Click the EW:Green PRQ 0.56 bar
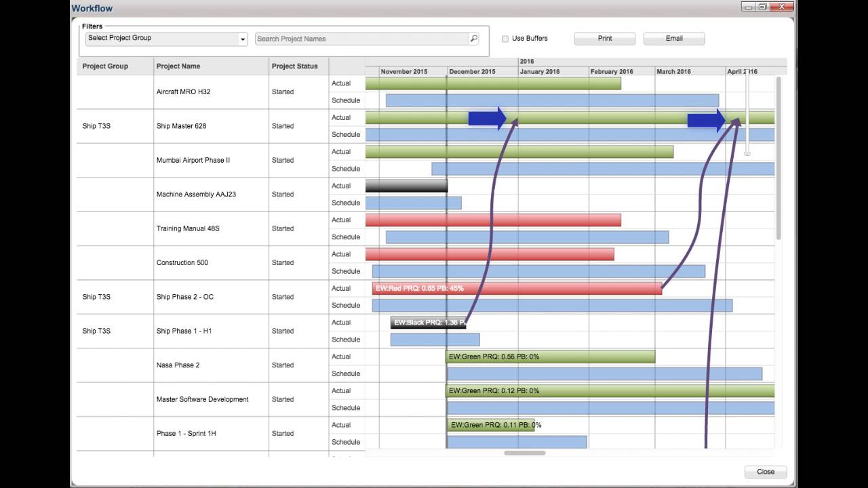This screenshot has height=488, width=868. (x=550, y=357)
